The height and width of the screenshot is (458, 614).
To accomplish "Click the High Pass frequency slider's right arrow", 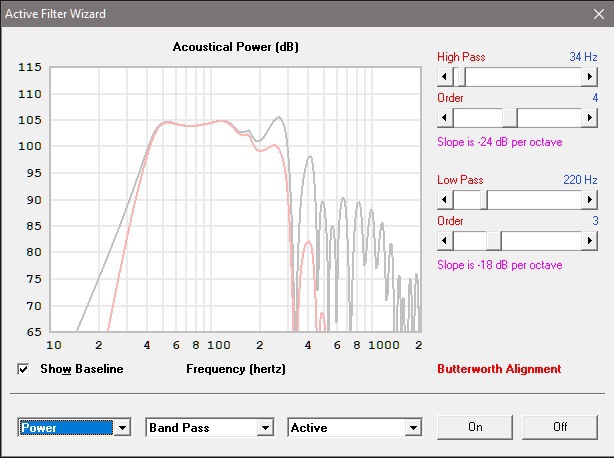I will (x=590, y=77).
